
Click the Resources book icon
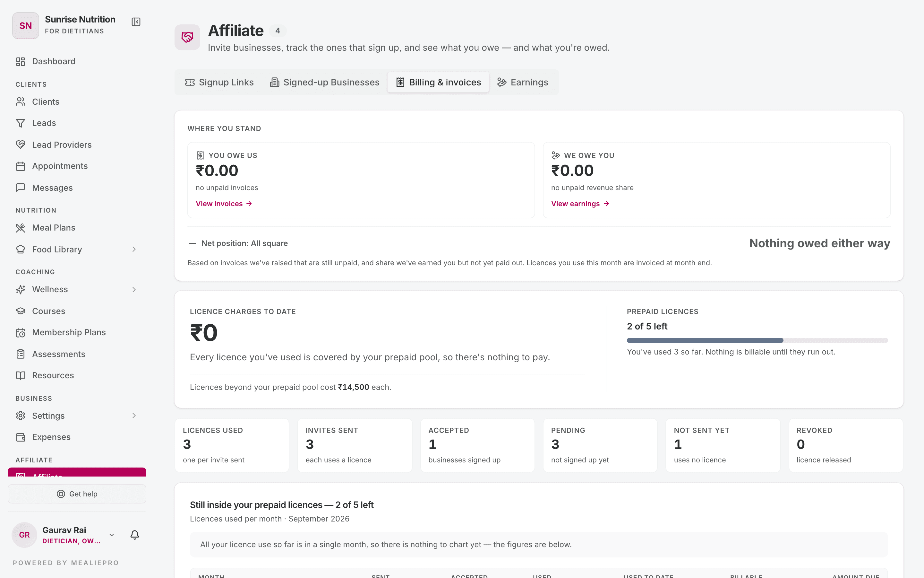(21, 375)
